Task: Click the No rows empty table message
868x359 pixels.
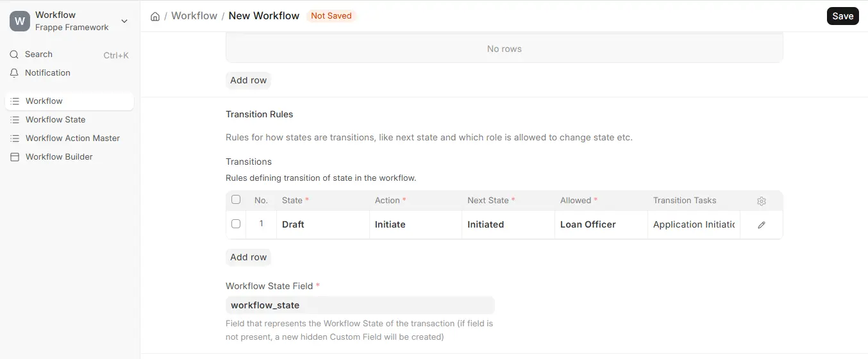Action: [505, 49]
